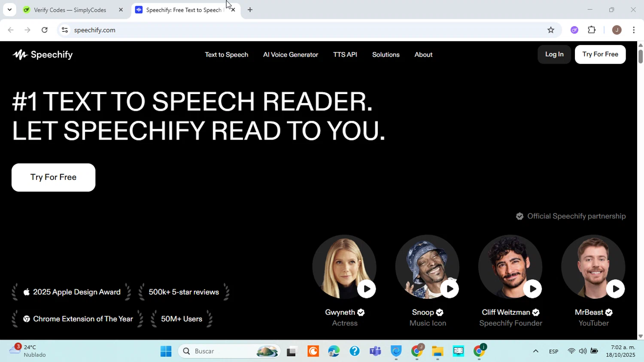The image size is (644, 362).
Task: Close the Speechify browser tab
Action: pyautogui.click(x=233, y=10)
